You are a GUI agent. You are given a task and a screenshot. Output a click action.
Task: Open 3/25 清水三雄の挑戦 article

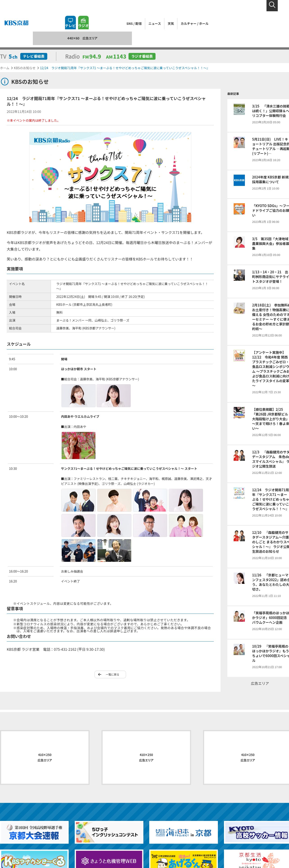point(271,111)
